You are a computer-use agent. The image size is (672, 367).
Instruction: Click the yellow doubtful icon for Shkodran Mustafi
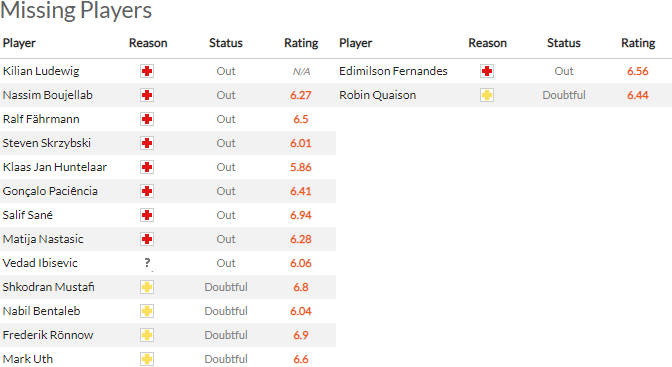coord(147,287)
